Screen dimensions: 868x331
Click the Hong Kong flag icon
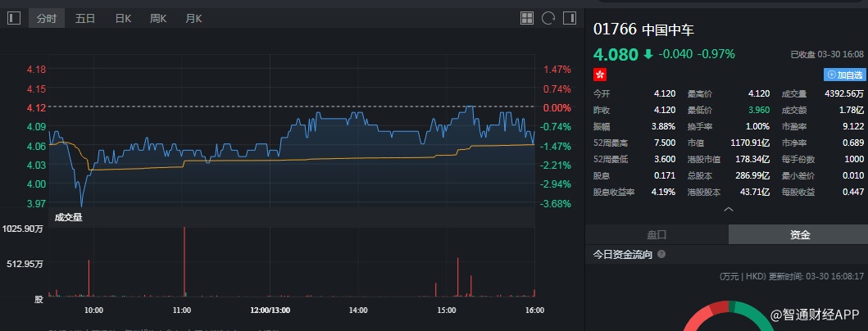(600, 75)
